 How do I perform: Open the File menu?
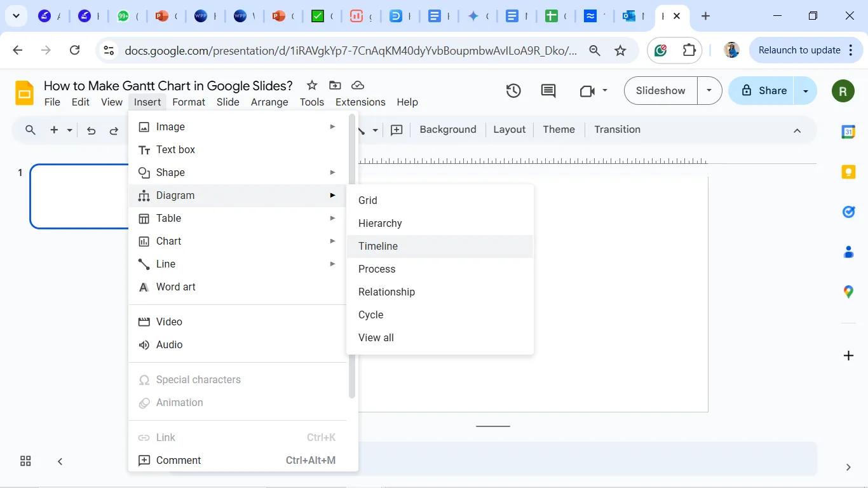pyautogui.click(x=52, y=102)
